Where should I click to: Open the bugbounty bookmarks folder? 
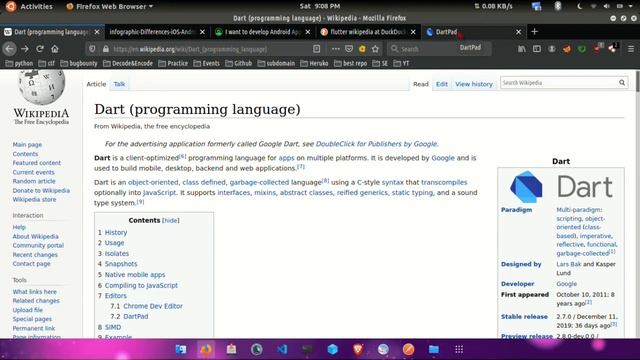tap(79, 63)
